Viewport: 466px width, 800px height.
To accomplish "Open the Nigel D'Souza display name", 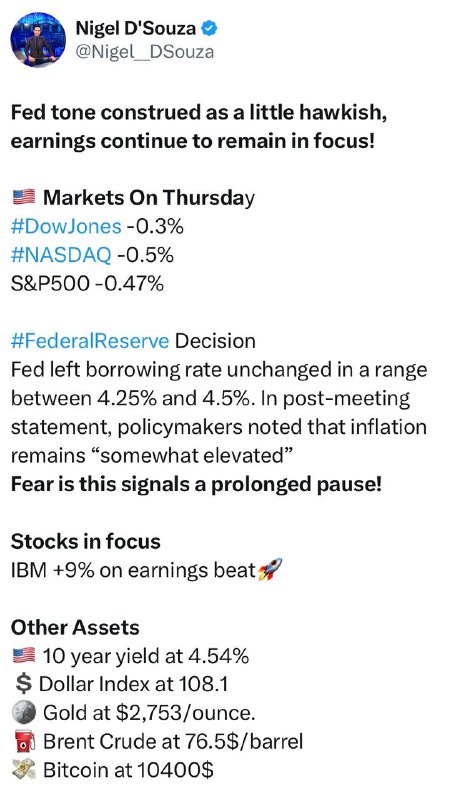I will tap(136, 28).
